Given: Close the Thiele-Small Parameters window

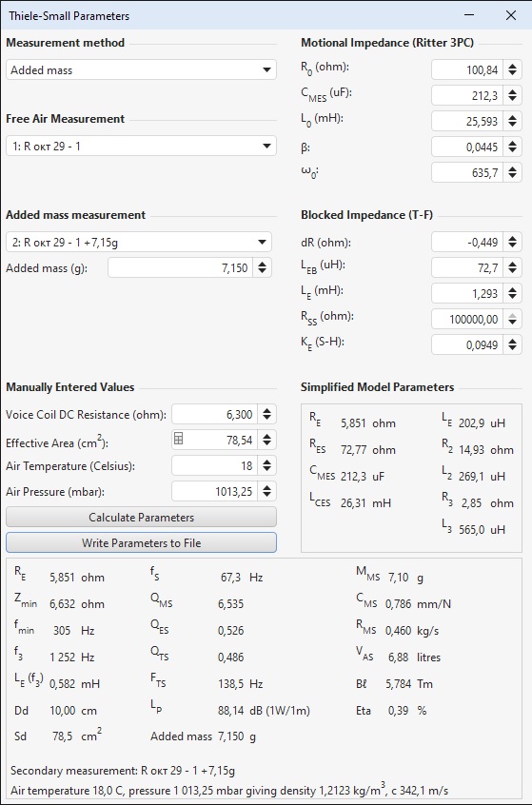Looking at the screenshot, I should 511,15.
